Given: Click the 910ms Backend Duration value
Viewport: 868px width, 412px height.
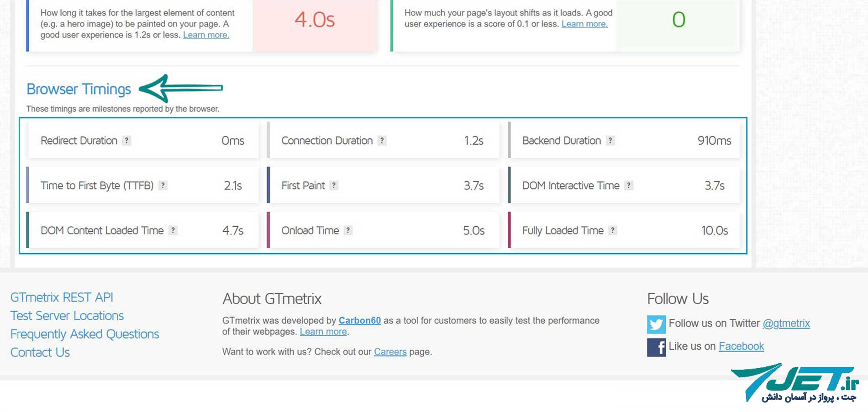Looking at the screenshot, I should click(715, 141).
